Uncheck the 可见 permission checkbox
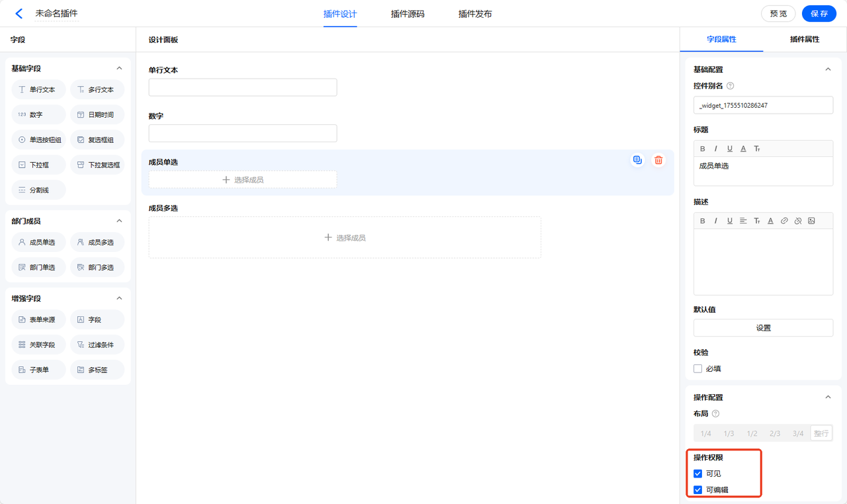Image resolution: width=847 pixels, height=504 pixels. tap(697, 474)
